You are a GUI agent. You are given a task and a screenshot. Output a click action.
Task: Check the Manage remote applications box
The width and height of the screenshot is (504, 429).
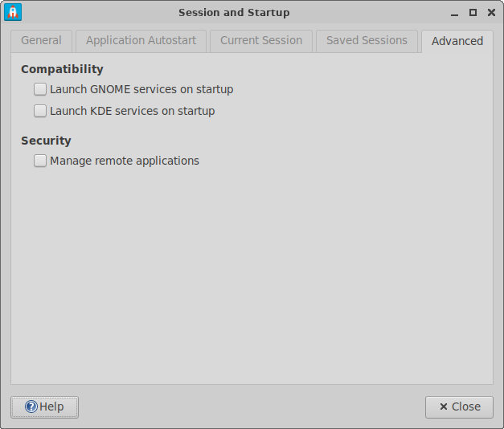(40, 161)
